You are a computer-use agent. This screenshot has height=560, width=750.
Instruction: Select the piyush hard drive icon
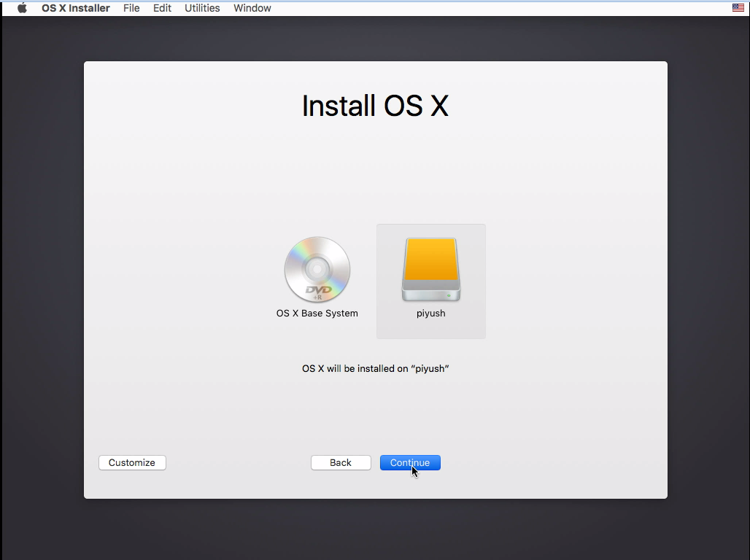click(x=431, y=270)
